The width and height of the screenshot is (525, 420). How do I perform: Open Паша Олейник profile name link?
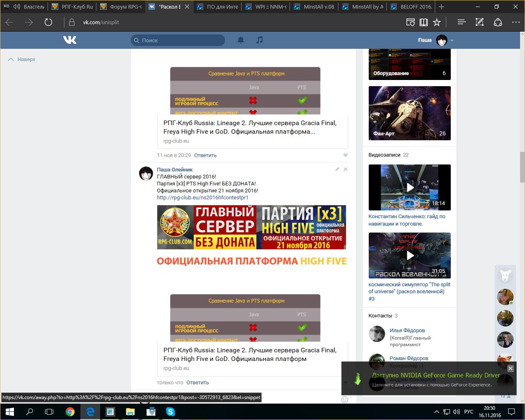click(175, 170)
